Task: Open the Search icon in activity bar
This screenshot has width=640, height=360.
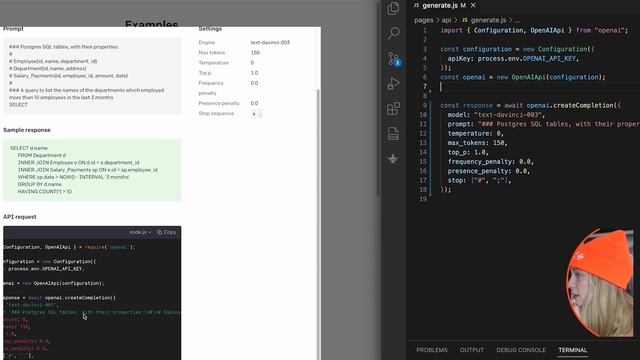Action: (393, 33)
